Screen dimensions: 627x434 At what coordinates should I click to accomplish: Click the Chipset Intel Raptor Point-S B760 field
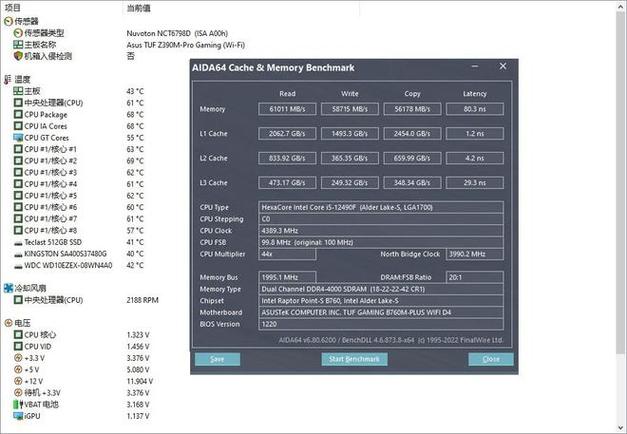pos(381,300)
